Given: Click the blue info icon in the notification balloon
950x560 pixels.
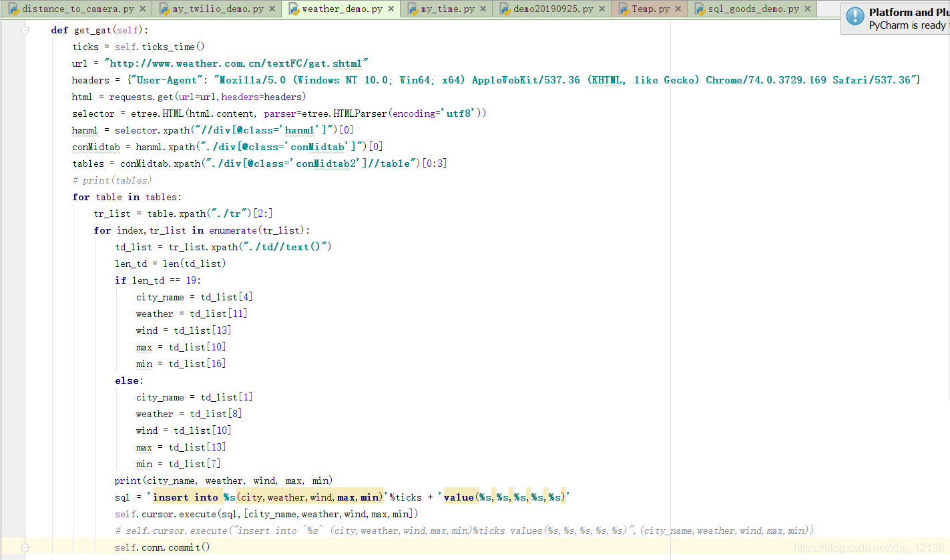Looking at the screenshot, I should (x=855, y=17).
